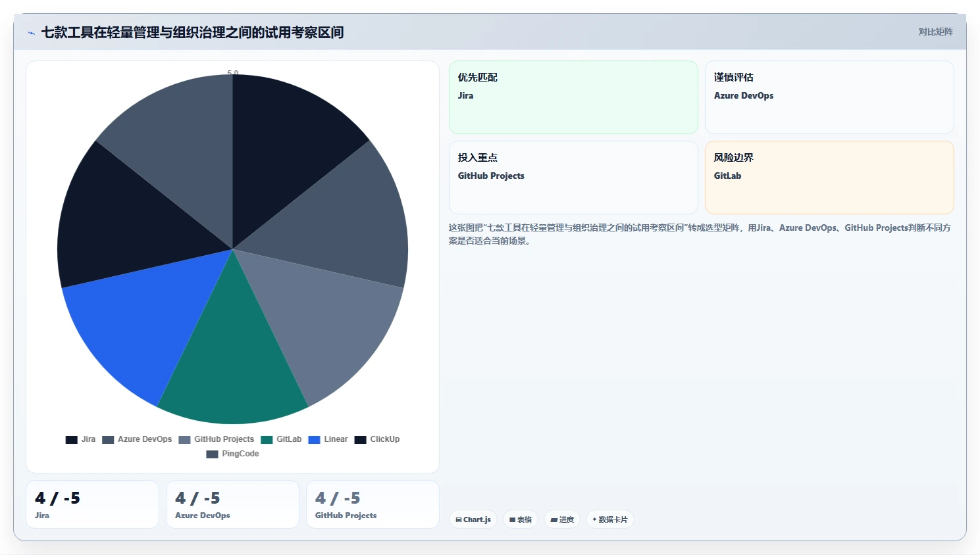Click the chart title 七款工具在轻量管理

click(192, 32)
